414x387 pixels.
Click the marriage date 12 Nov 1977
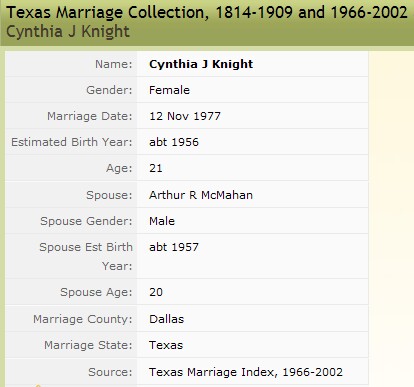click(185, 116)
